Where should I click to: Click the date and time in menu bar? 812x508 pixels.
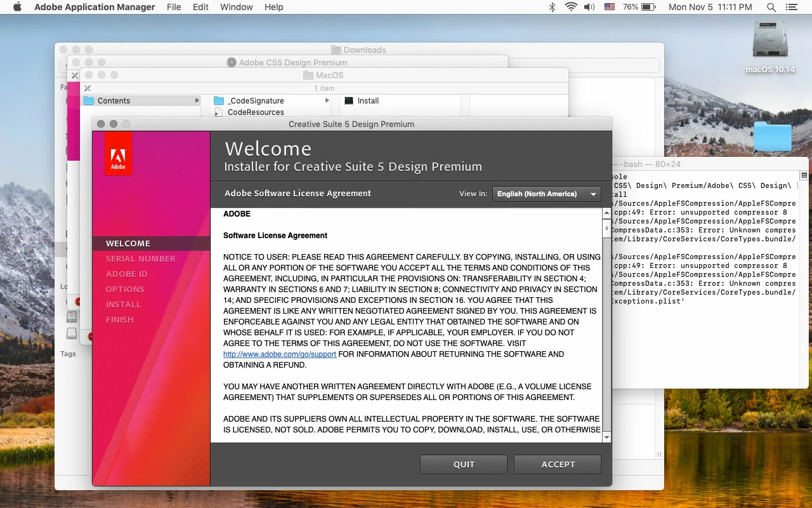[x=710, y=7]
